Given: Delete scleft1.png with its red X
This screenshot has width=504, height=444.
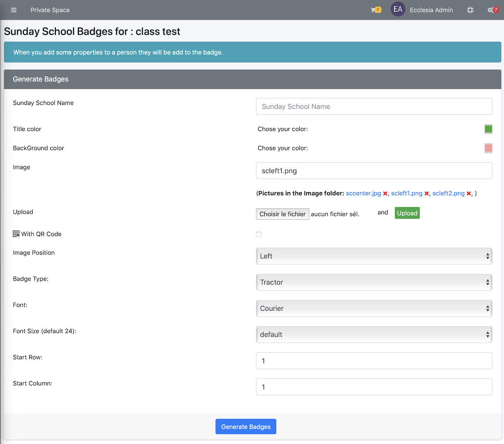Looking at the screenshot, I should (426, 194).
